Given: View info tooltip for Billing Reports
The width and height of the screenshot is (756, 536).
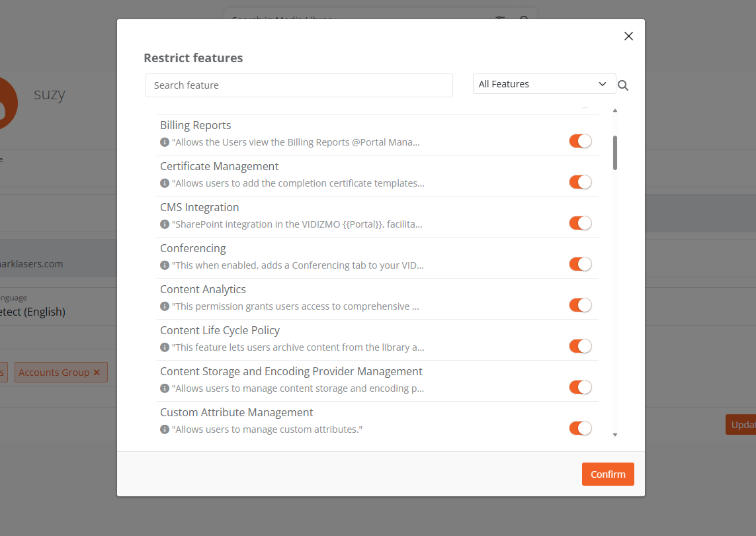Looking at the screenshot, I should pyautogui.click(x=163, y=142).
